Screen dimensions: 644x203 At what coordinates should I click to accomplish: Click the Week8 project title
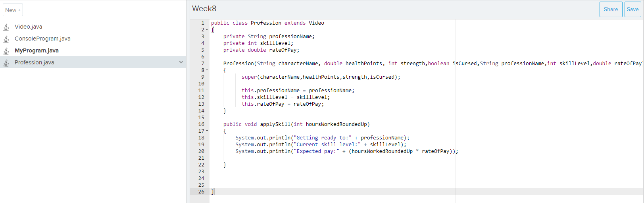tap(204, 9)
